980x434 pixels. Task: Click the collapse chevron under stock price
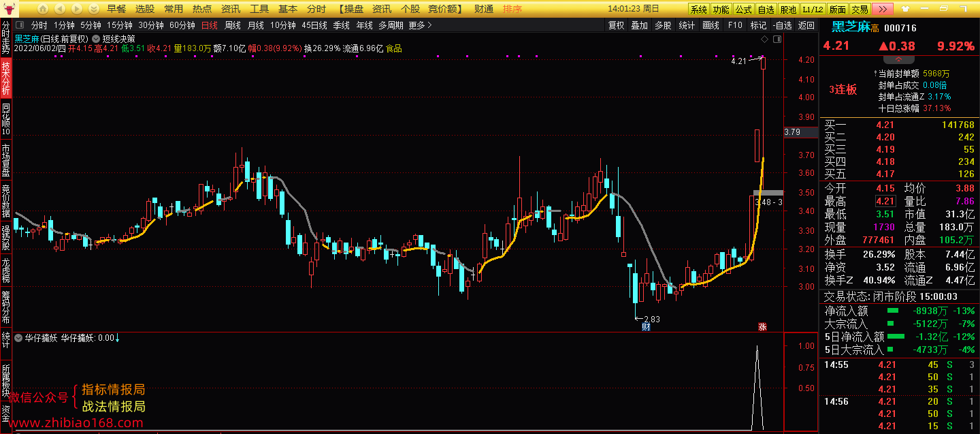pos(898,60)
